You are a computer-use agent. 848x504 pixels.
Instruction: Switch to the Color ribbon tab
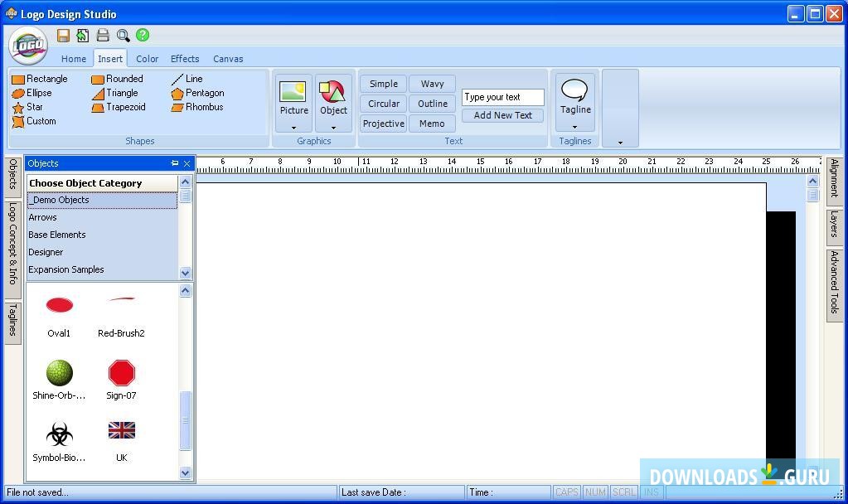(x=147, y=59)
